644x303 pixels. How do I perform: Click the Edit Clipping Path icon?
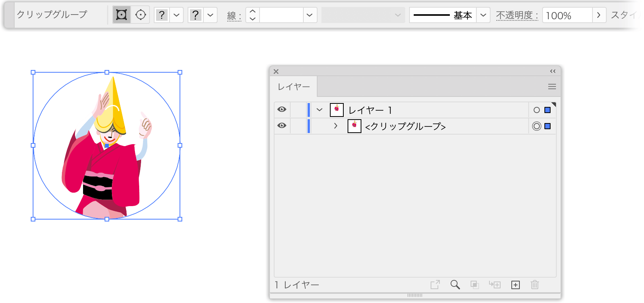coord(121,15)
